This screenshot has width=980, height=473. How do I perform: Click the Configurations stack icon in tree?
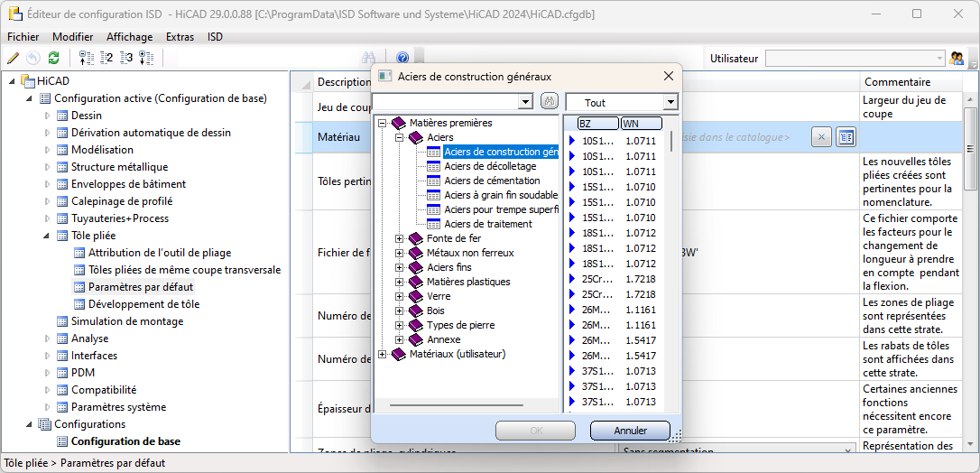coord(45,423)
